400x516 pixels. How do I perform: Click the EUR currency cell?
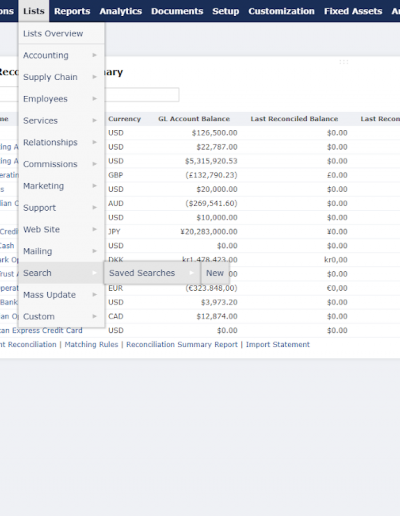116,288
